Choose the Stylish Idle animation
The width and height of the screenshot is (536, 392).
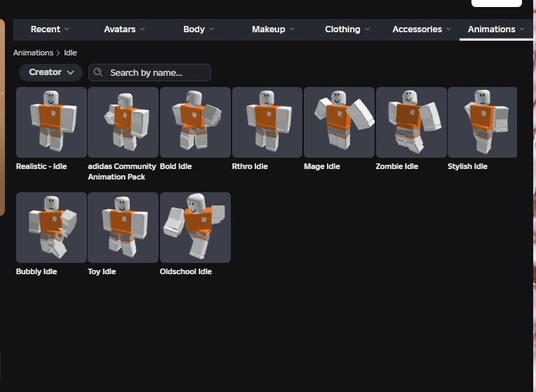tap(482, 122)
